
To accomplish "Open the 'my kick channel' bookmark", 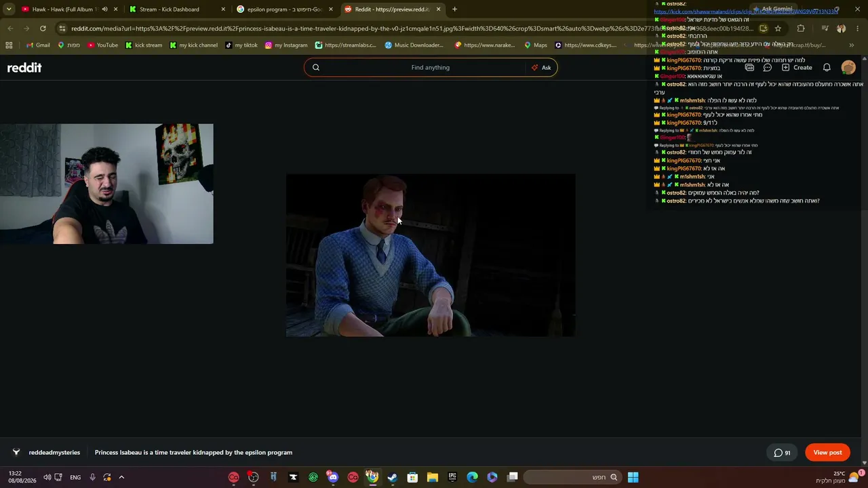I will point(194,45).
